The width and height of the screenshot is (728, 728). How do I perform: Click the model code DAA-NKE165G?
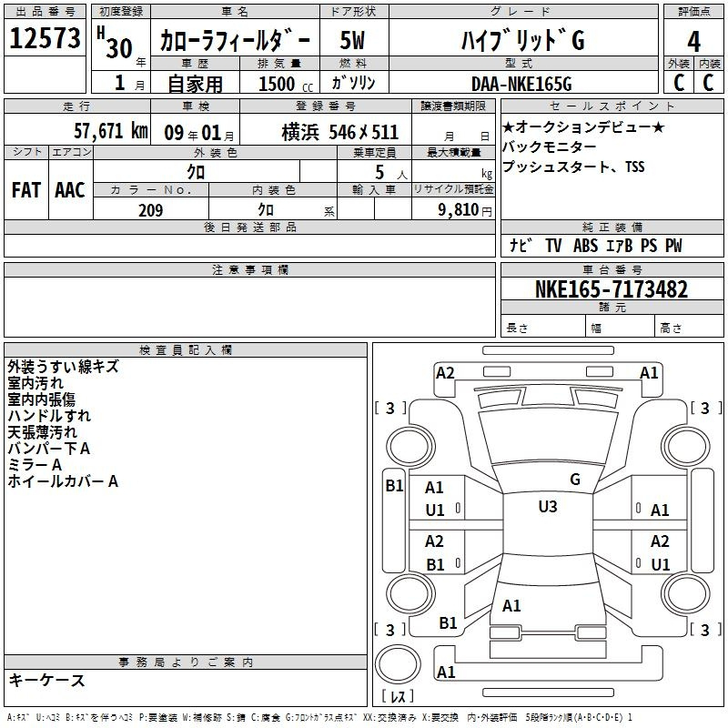521,84
